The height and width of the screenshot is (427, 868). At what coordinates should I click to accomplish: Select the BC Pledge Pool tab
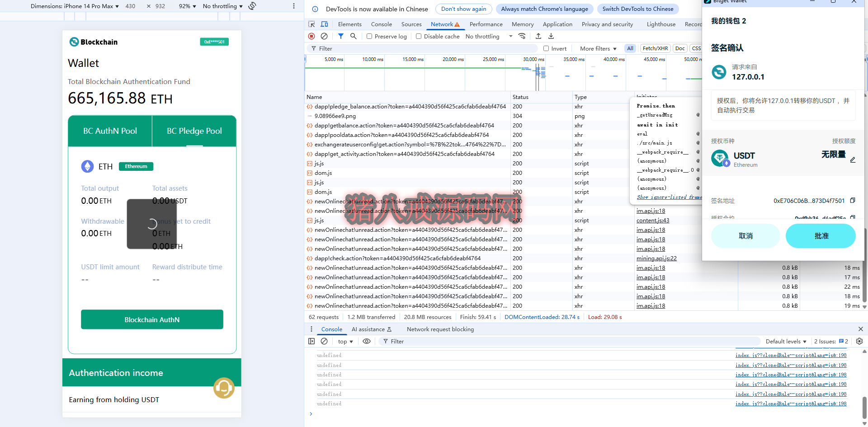click(x=194, y=131)
